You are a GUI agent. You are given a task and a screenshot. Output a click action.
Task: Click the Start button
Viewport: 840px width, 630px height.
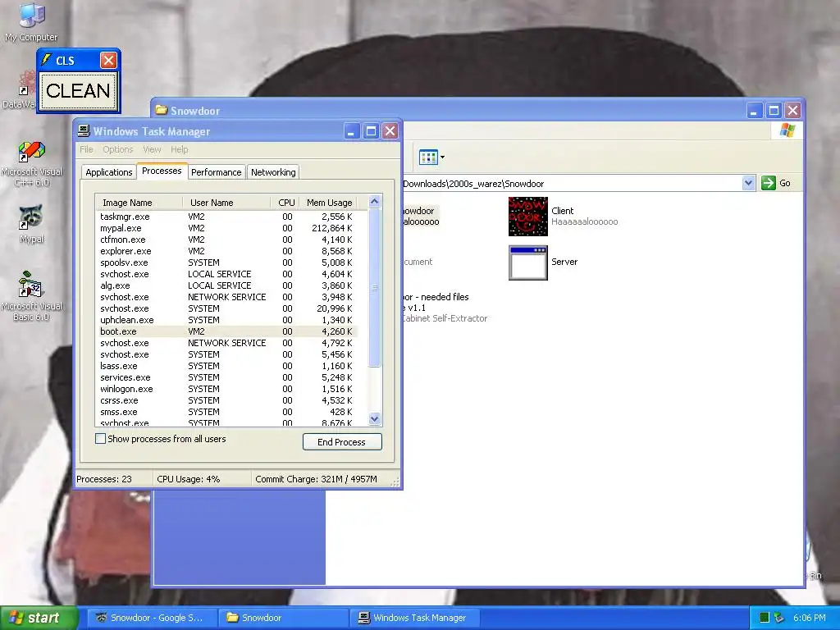pos(39,618)
